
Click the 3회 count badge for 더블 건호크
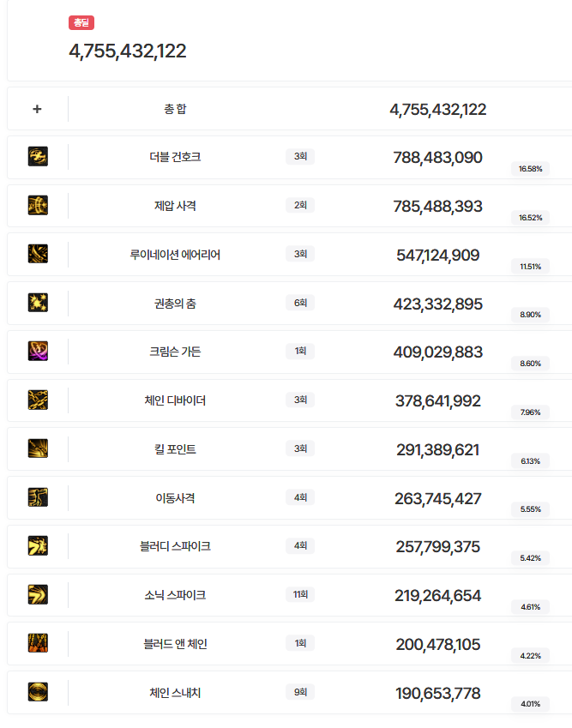[x=300, y=157]
